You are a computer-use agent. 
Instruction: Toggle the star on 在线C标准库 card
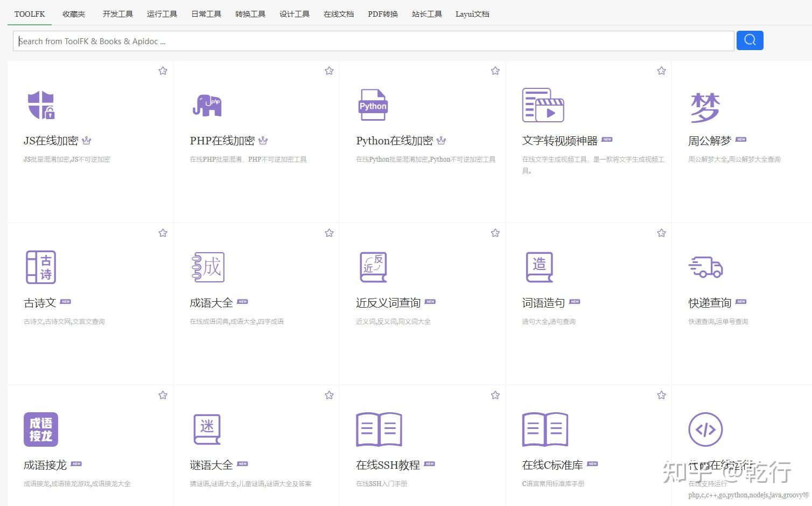pos(662,395)
